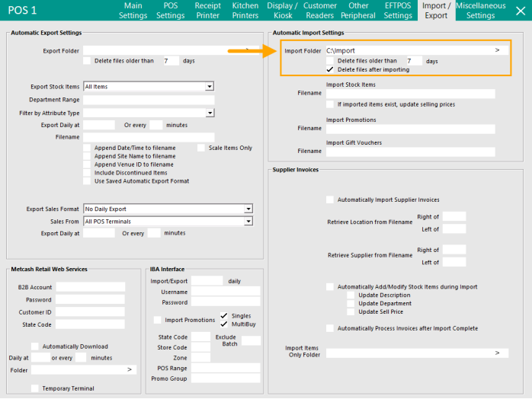Click the Department Range input field
This screenshot has width=532, height=399.
click(149, 100)
